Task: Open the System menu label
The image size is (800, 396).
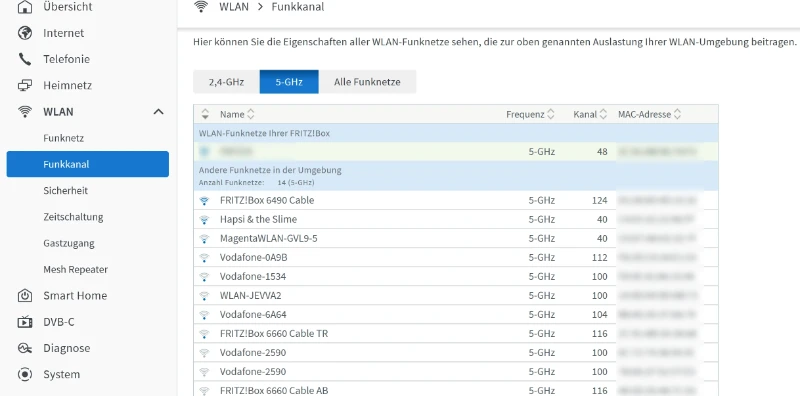Action: [61, 374]
